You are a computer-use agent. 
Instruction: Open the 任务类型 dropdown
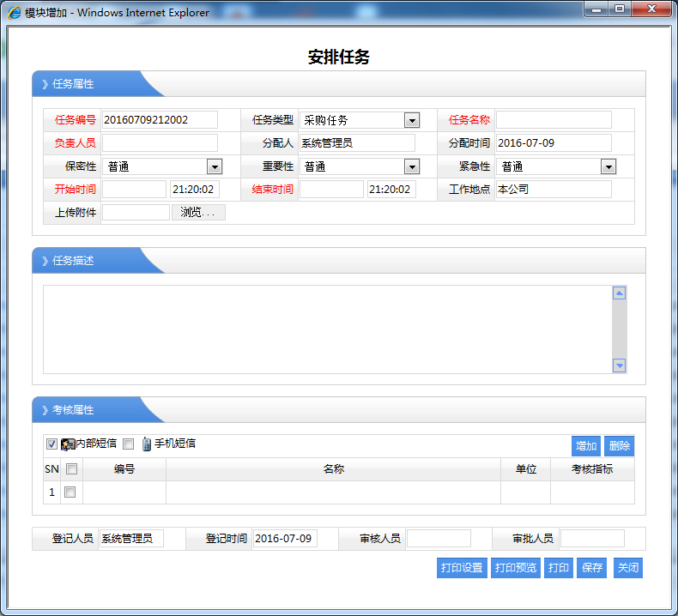pyautogui.click(x=411, y=121)
